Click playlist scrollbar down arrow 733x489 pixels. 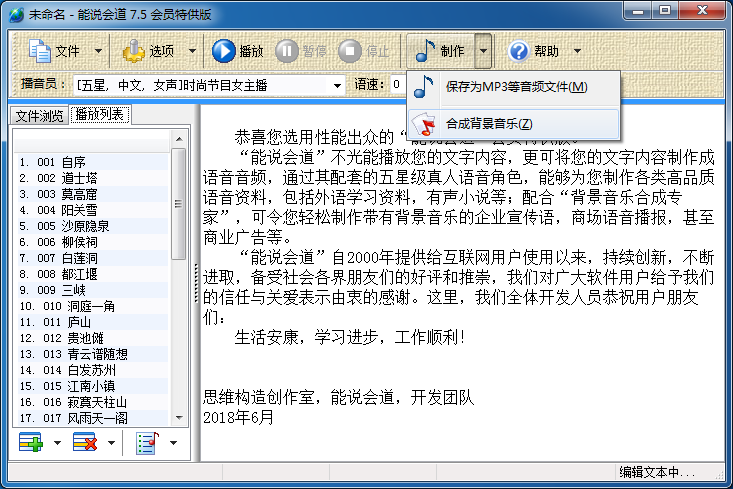coord(179,417)
